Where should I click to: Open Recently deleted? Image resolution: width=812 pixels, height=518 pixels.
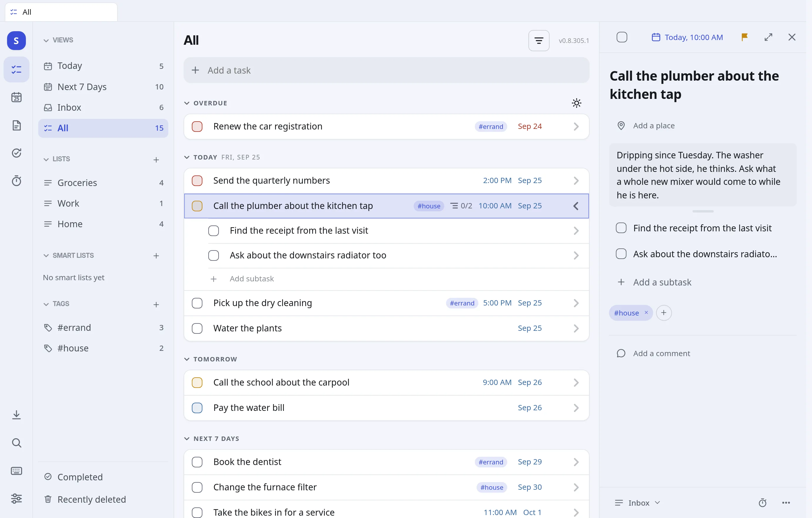point(103,499)
